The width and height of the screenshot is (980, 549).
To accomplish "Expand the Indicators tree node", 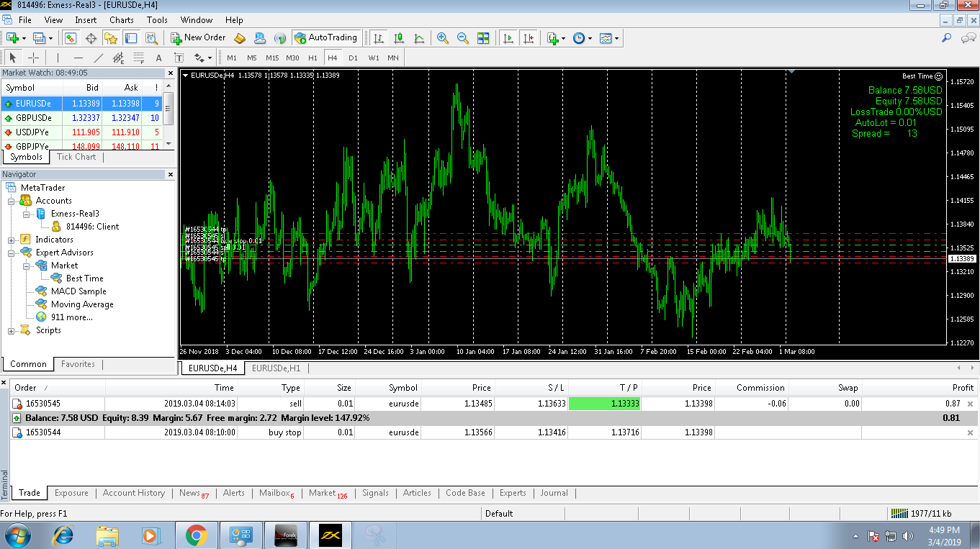I will click(12, 240).
